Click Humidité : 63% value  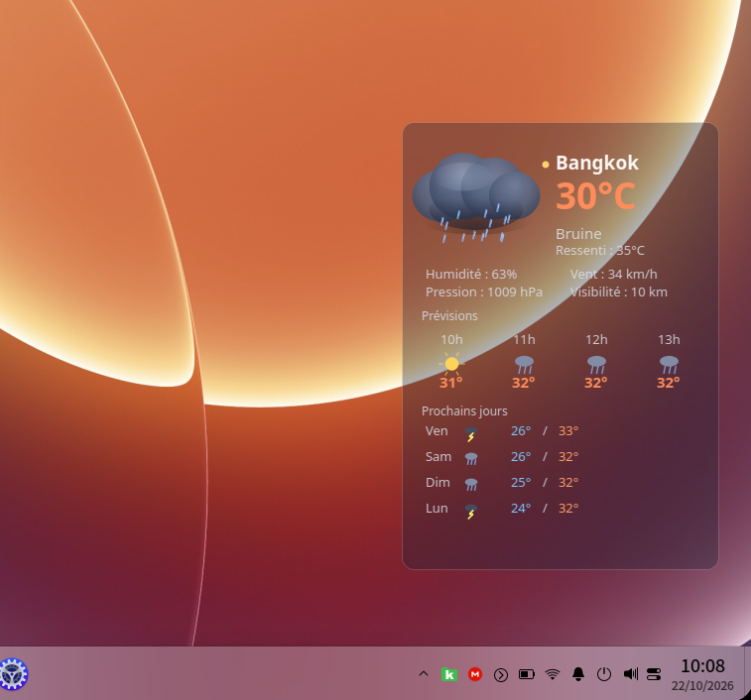pos(471,275)
